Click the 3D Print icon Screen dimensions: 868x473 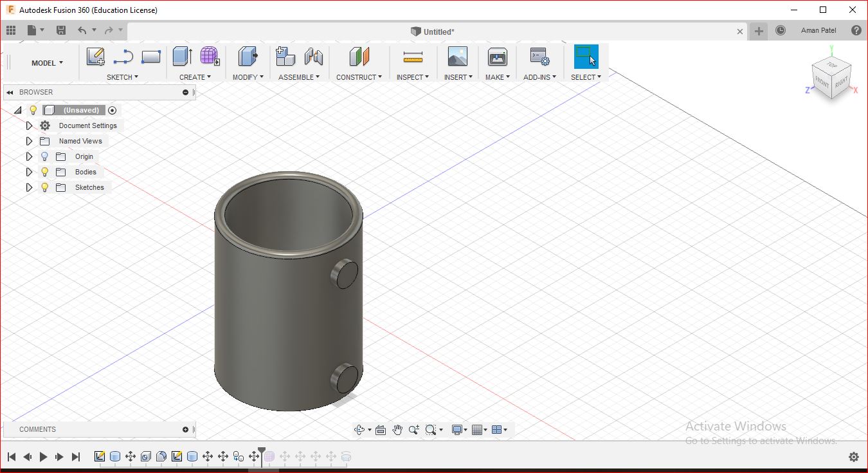[x=498, y=57]
